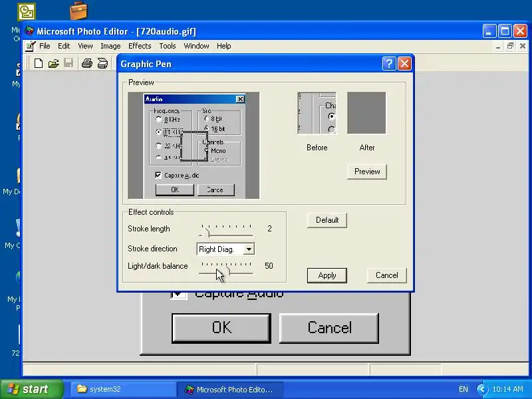Open the View menu
The height and width of the screenshot is (399, 532).
tap(85, 46)
